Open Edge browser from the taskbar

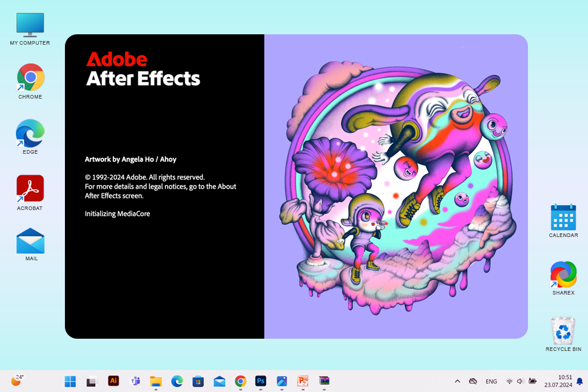click(x=177, y=381)
